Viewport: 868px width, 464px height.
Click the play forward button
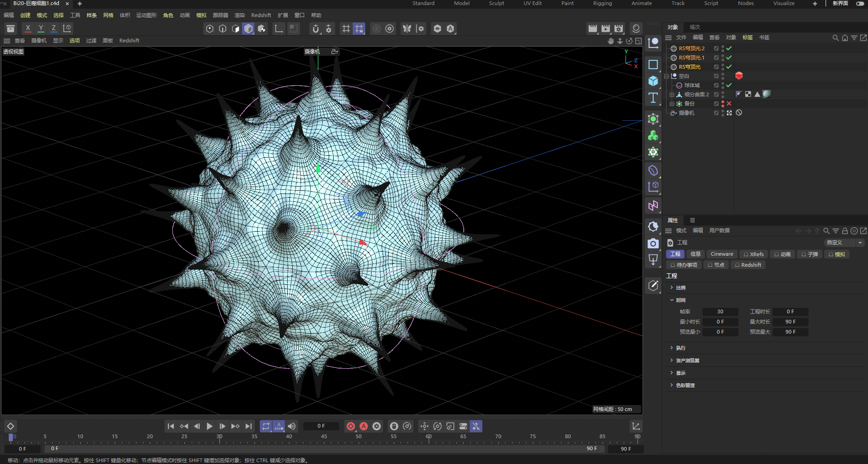[x=210, y=426]
